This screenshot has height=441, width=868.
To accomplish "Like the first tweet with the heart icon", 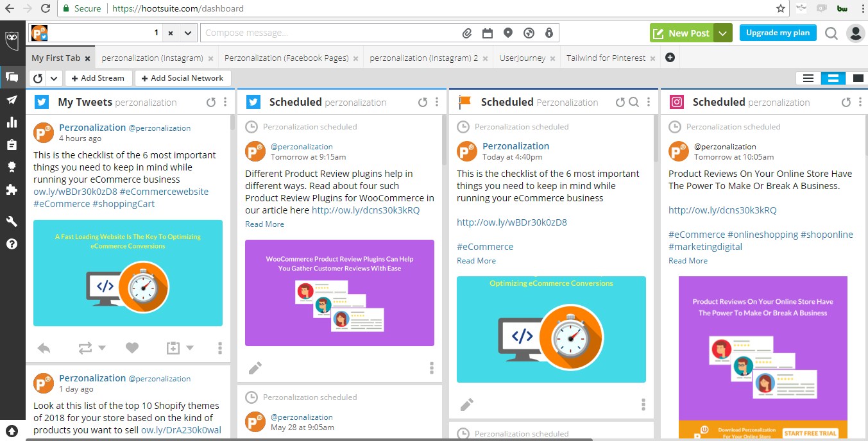I will (x=132, y=348).
